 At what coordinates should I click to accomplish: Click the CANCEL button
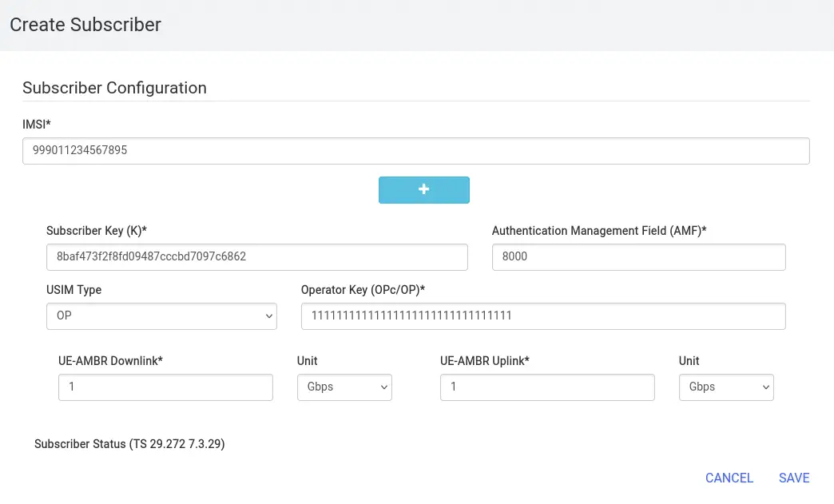[x=729, y=478]
